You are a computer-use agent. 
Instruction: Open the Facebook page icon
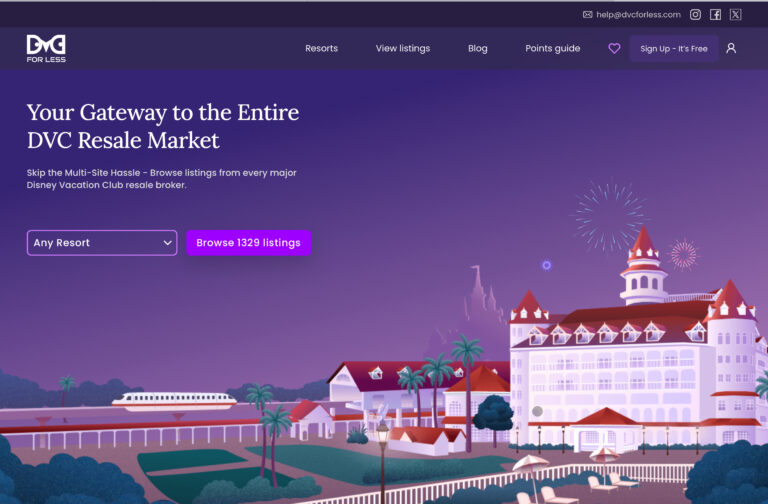(715, 15)
